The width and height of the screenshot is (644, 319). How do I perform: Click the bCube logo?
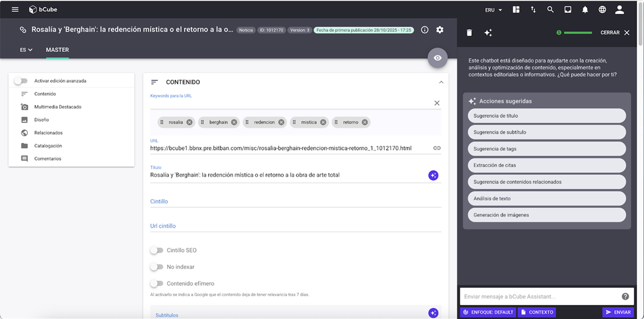(x=43, y=9)
